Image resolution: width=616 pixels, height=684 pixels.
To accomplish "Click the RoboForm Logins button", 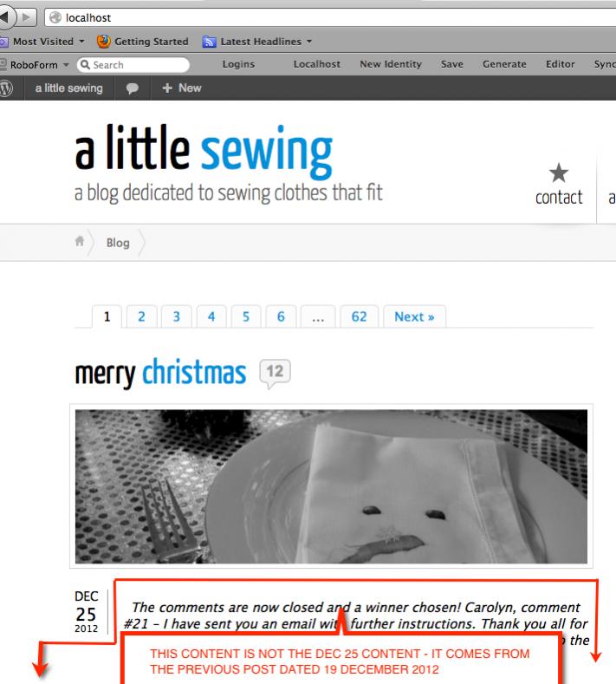I will [238, 64].
